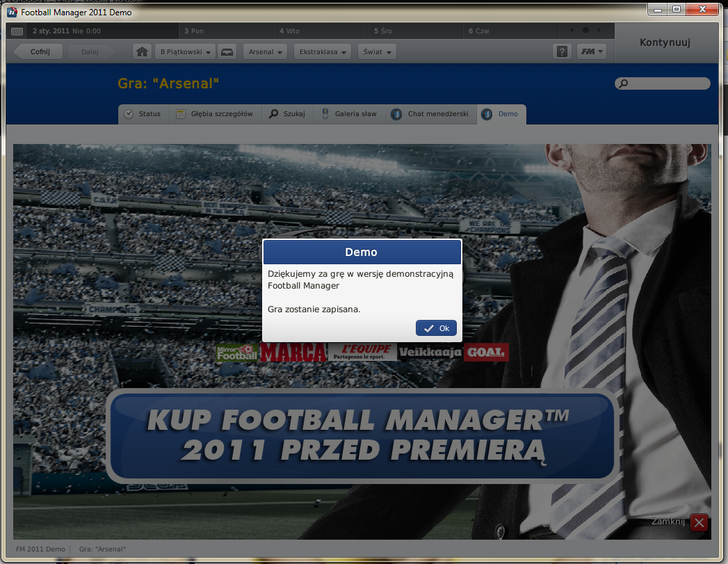Click the L'EQUIPE logo

pyautogui.click(x=362, y=353)
